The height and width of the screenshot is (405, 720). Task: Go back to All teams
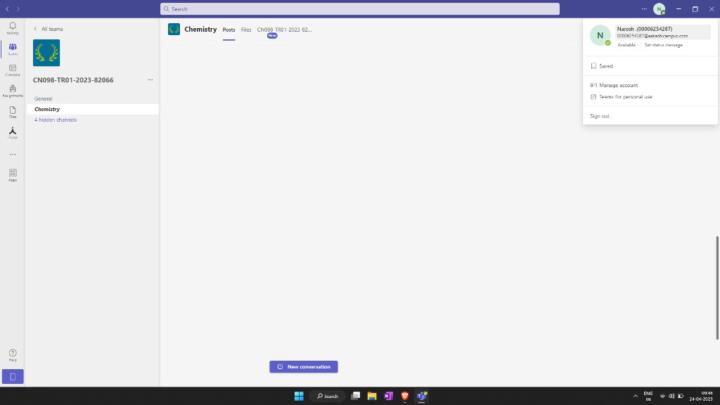tap(49, 29)
